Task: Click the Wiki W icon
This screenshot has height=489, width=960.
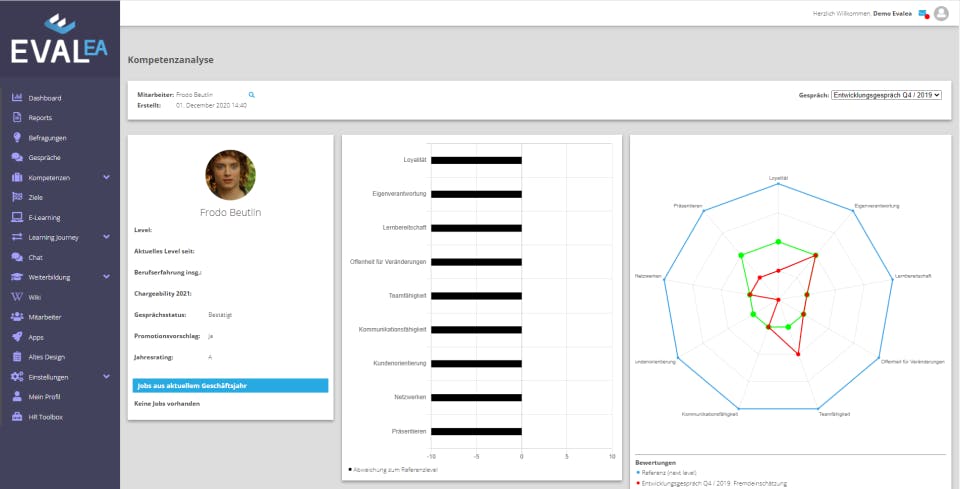Action: click(17, 297)
